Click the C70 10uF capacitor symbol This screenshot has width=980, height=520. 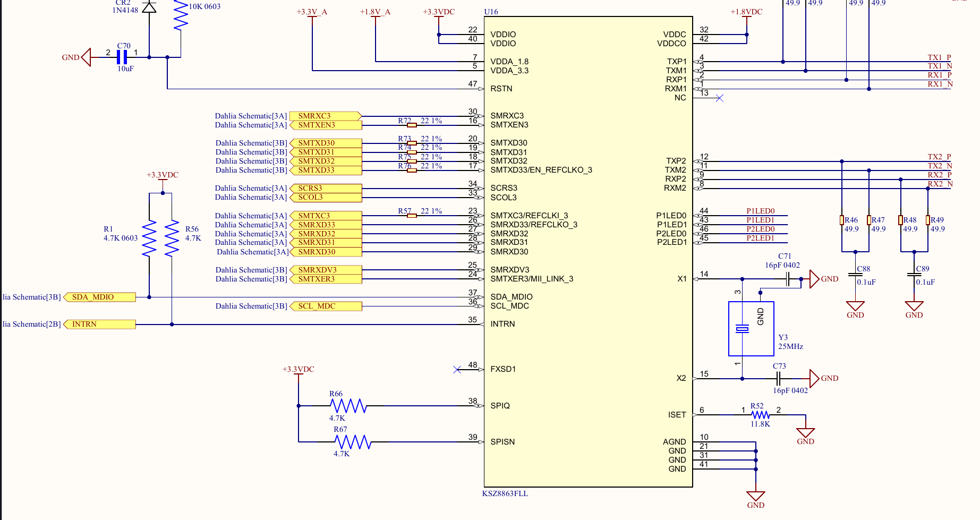[x=123, y=57]
